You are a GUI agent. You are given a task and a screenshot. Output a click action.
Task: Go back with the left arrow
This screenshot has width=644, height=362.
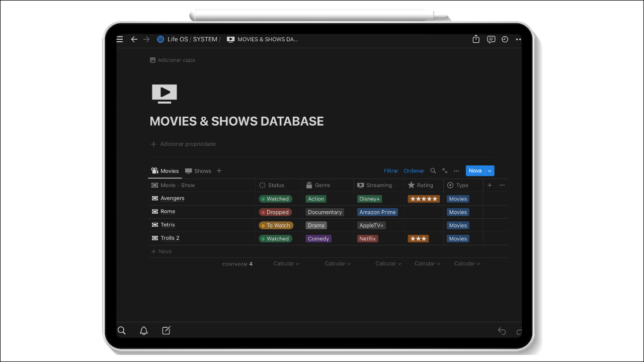tap(134, 39)
